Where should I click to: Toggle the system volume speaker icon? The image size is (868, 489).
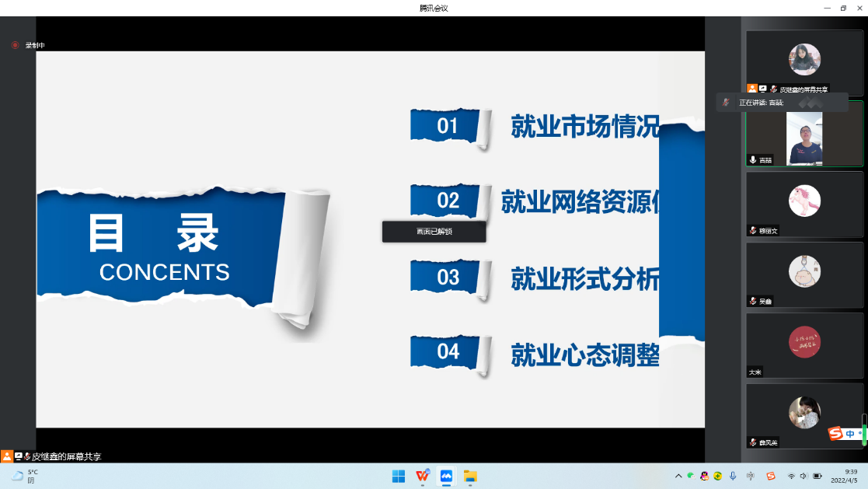(804, 476)
